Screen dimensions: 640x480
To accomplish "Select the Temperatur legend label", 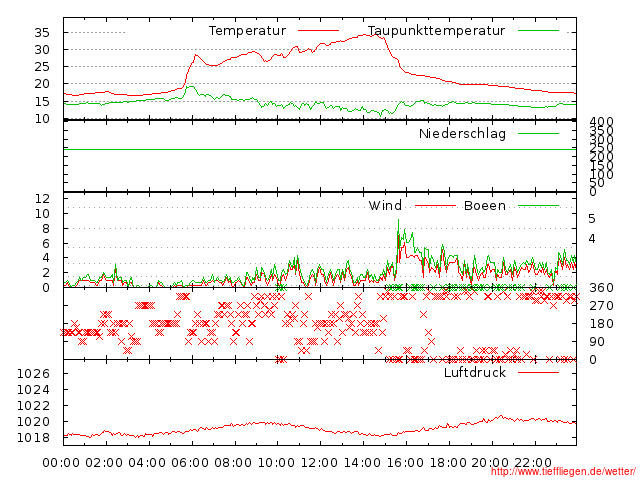I will pos(247,31).
